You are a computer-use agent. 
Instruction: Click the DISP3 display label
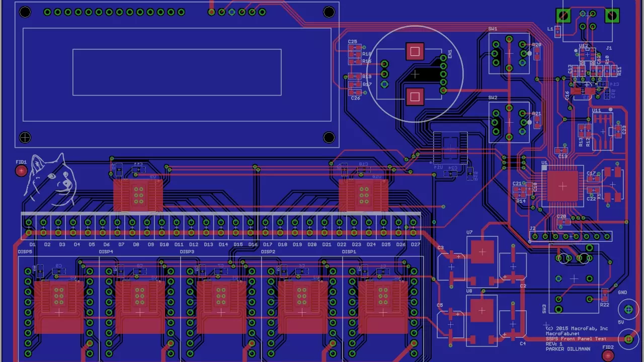(x=188, y=251)
